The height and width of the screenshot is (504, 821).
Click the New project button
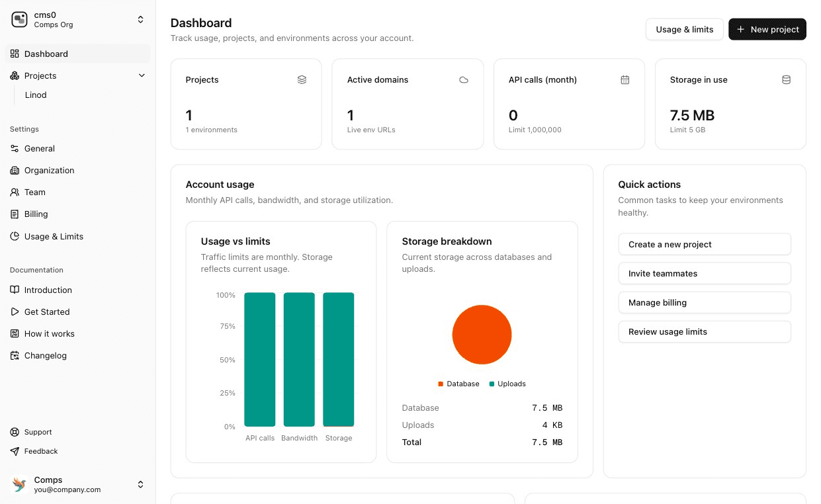click(x=767, y=29)
